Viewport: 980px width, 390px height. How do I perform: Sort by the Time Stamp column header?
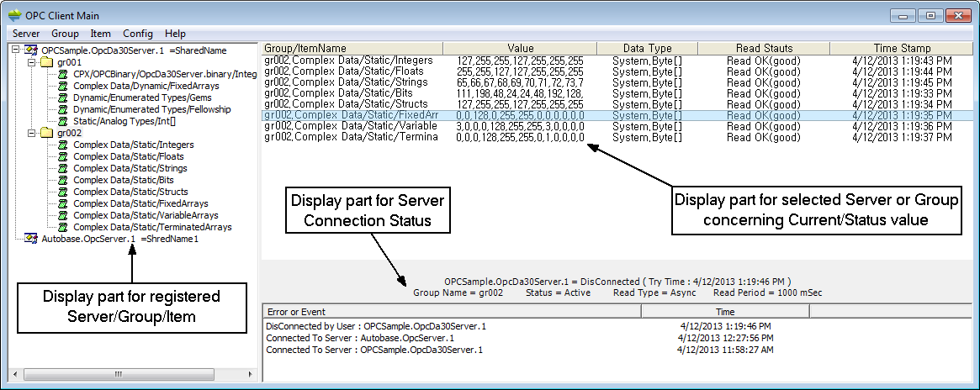click(901, 49)
